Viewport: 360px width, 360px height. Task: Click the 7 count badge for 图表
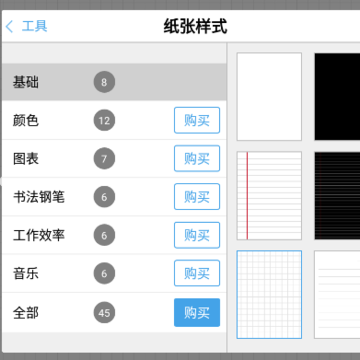(104, 158)
